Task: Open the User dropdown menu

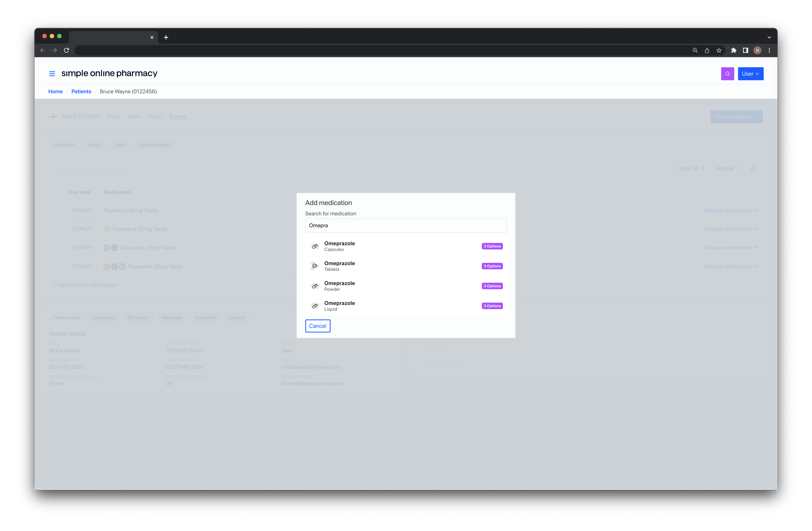Action: tap(750, 74)
